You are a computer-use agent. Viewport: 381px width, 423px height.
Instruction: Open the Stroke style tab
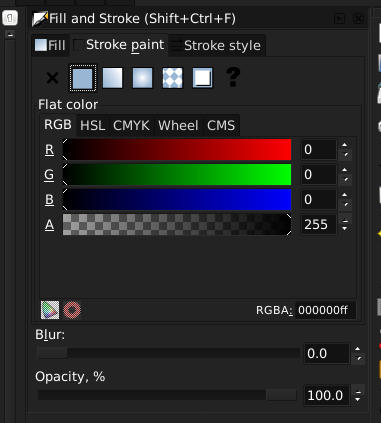point(217,45)
